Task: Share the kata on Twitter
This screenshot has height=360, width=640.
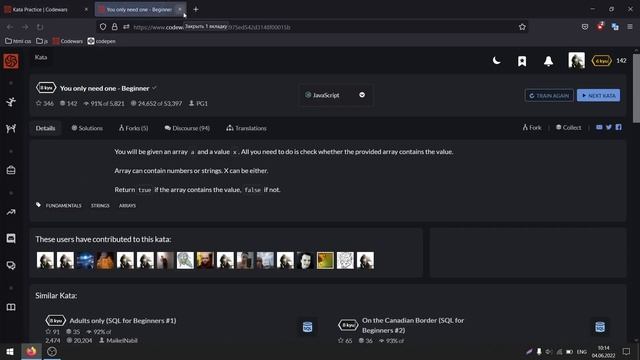Action: 609,127
